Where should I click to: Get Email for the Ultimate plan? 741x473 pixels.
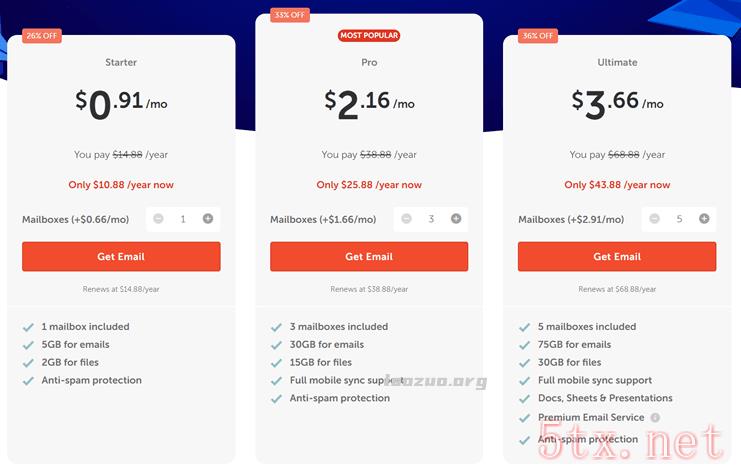(x=617, y=257)
